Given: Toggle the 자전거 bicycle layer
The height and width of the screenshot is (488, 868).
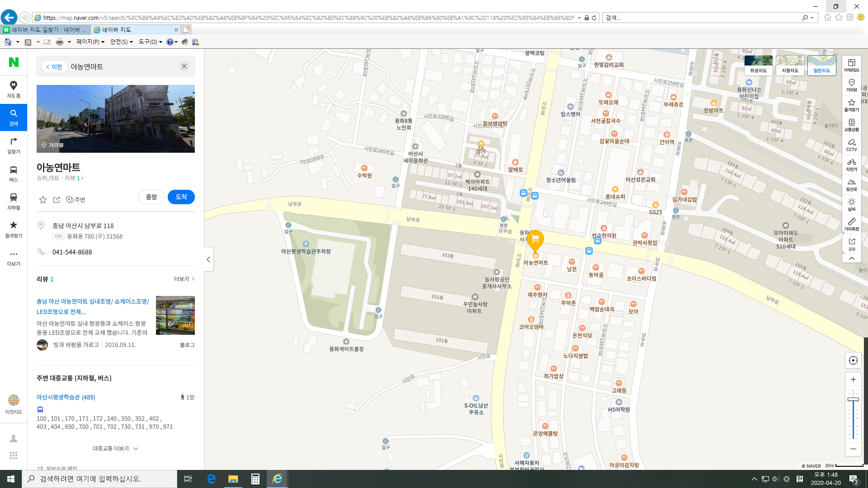Looking at the screenshot, I should (851, 164).
